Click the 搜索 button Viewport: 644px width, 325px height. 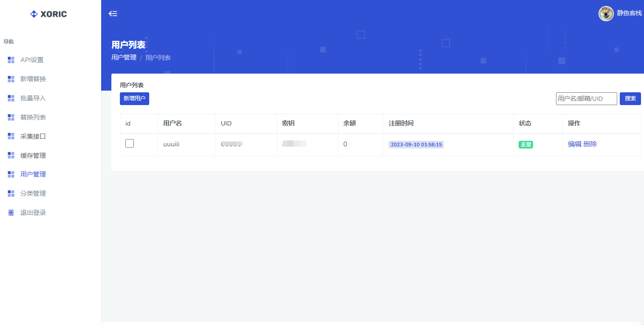(x=630, y=99)
